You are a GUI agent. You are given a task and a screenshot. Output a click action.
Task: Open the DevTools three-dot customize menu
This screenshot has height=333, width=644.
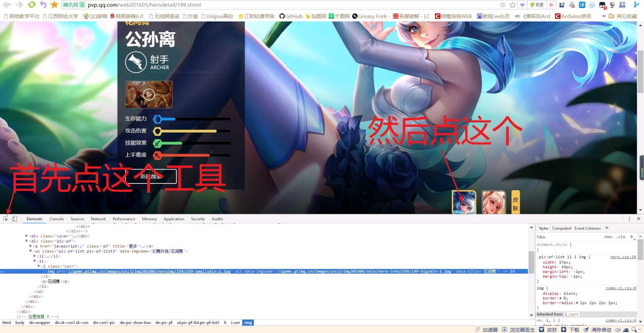(x=630, y=219)
